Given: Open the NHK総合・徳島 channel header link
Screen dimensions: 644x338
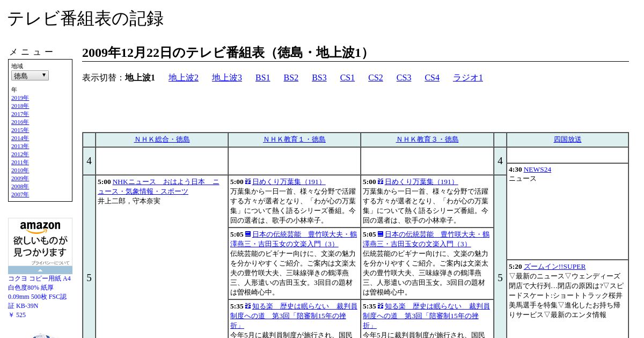Looking at the screenshot, I should coord(162,139).
